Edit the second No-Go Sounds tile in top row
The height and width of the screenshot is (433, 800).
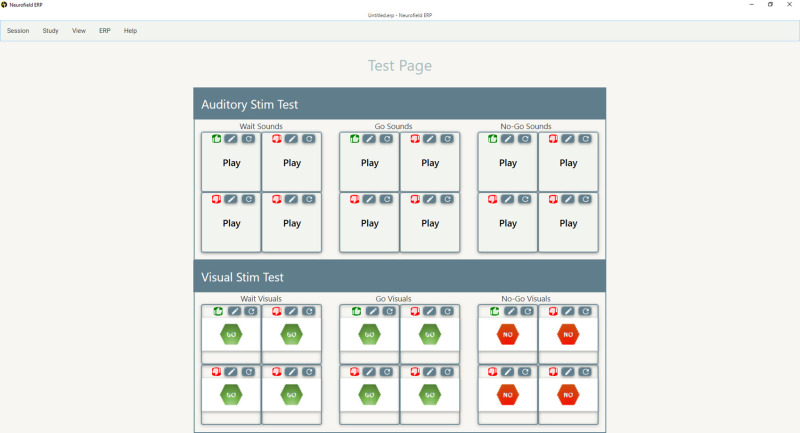coord(568,139)
